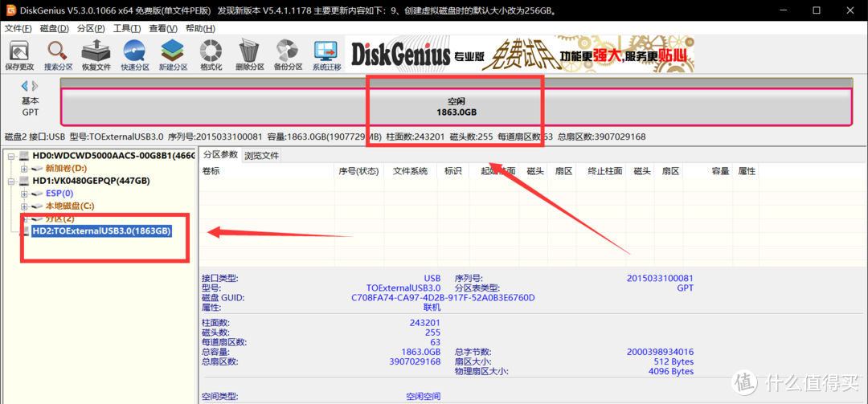Click the 联机 attribute value
The width and height of the screenshot is (868, 404).
coord(432,307)
